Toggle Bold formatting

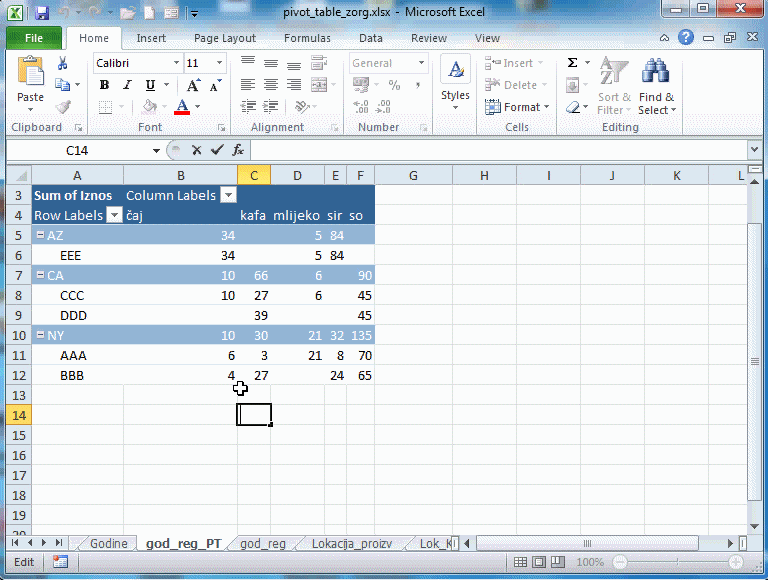pyautogui.click(x=104, y=85)
